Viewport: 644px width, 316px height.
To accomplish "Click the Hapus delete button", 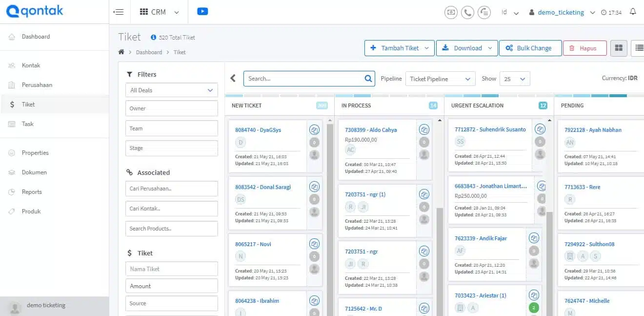I will pos(585,48).
